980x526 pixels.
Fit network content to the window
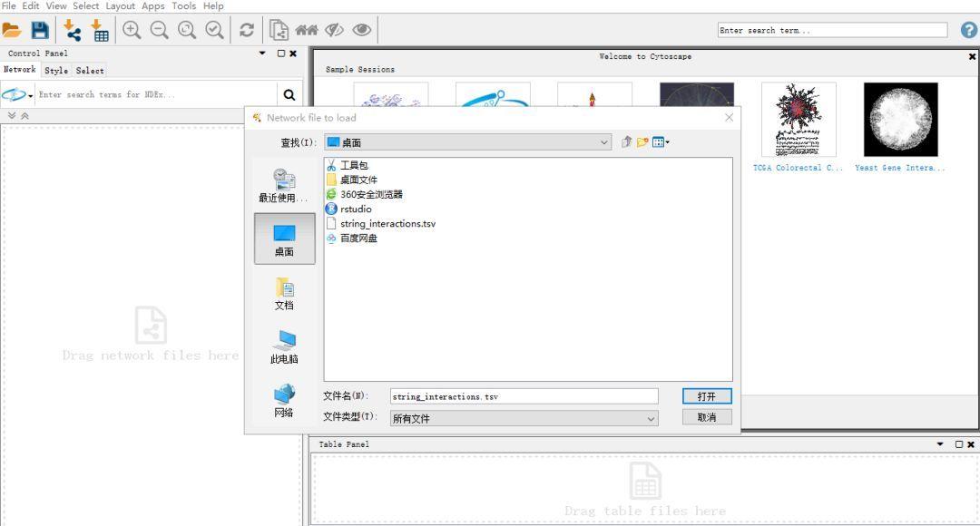[187, 30]
